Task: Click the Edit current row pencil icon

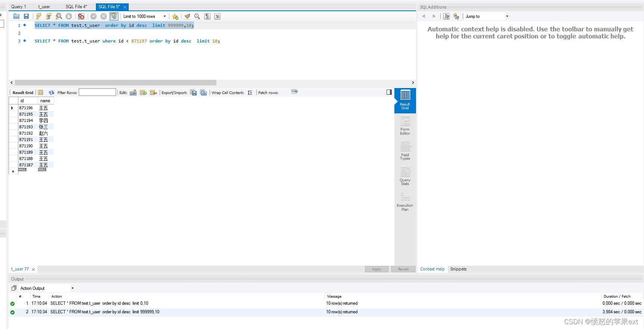Action: pos(133,93)
